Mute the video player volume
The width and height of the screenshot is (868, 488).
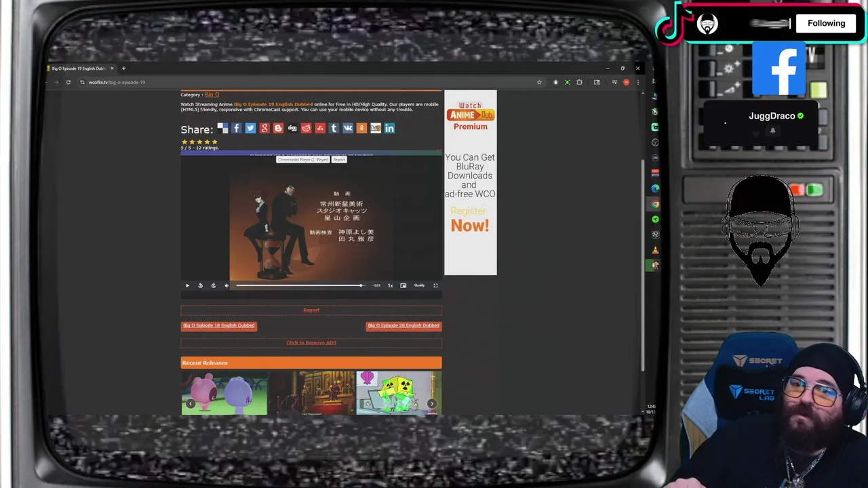click(x=226, y=285)
